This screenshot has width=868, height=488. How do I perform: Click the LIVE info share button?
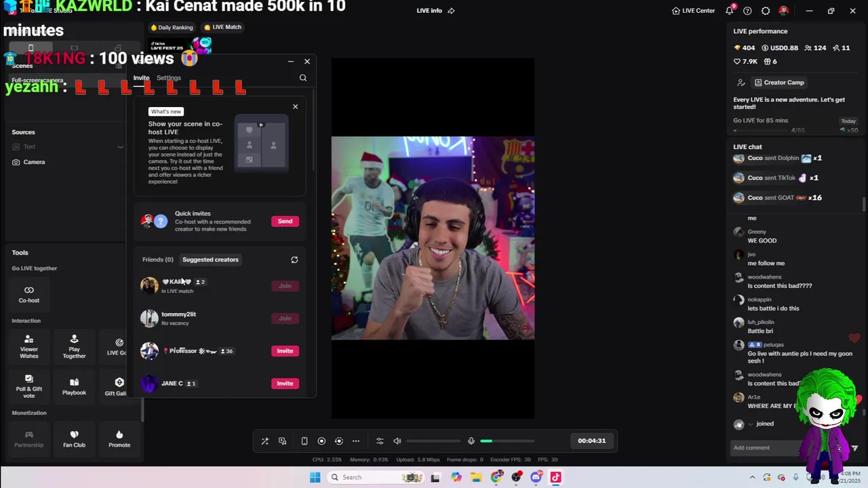[x=451, y=11]
